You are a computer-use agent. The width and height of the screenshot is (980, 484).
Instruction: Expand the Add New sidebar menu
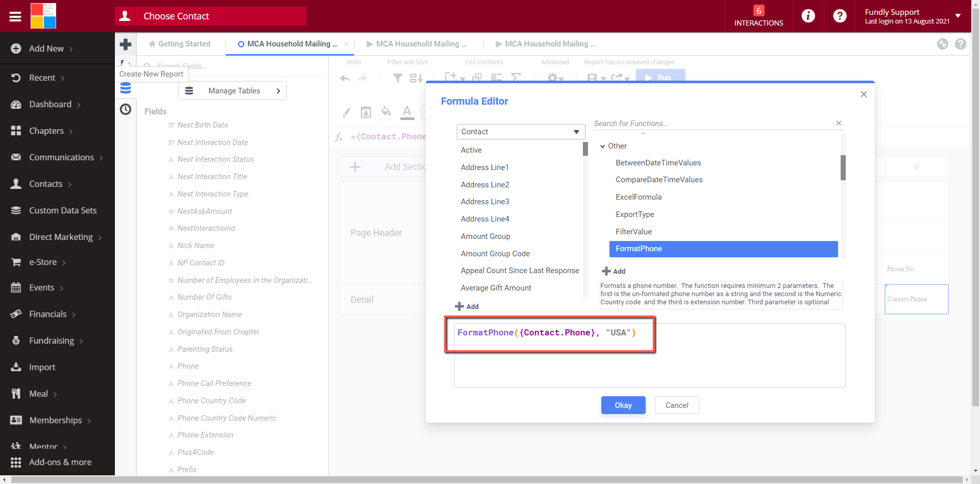tap(57, 49)
